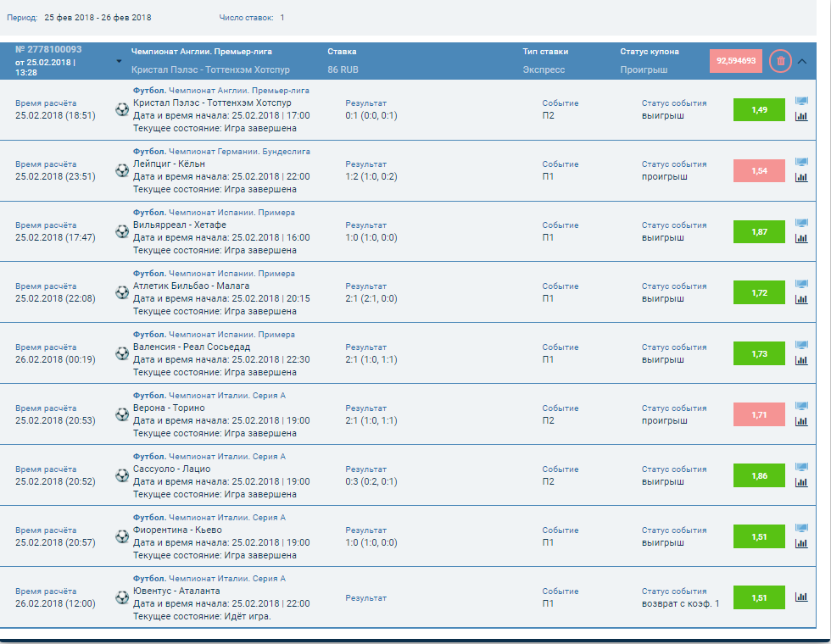This screenshot has height=644, width=831.
Task: Click monitor icon for Crystal Palace – Tottenham match
Action: pos(801,102)
